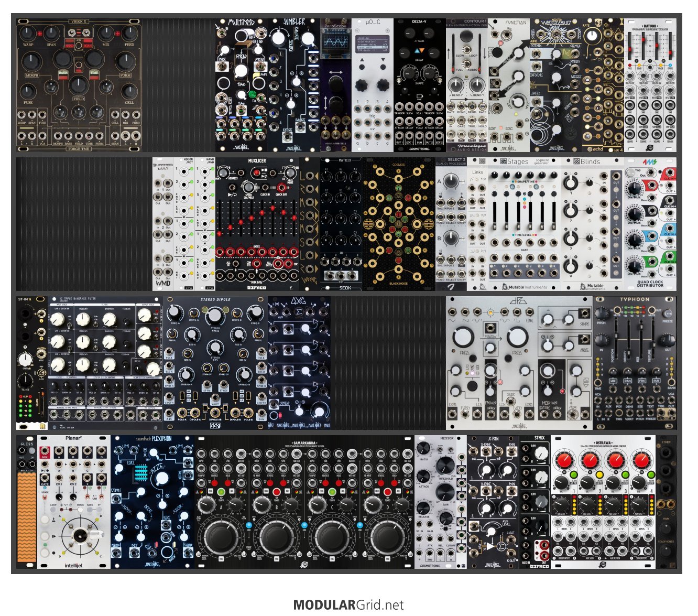Select the ST-IN input module
Viewport: 698px width, 616px height.
pos(32,362)
